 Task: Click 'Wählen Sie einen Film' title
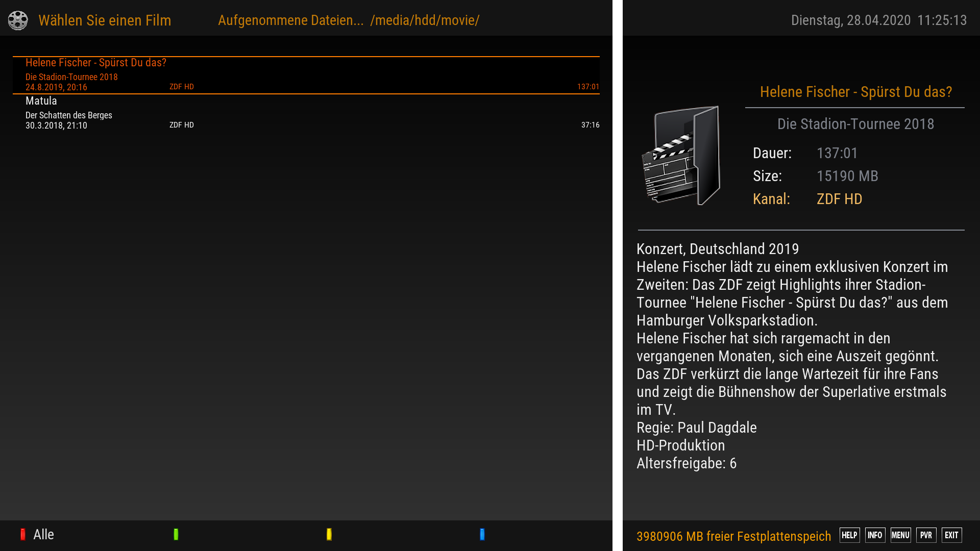click(105, 20)
